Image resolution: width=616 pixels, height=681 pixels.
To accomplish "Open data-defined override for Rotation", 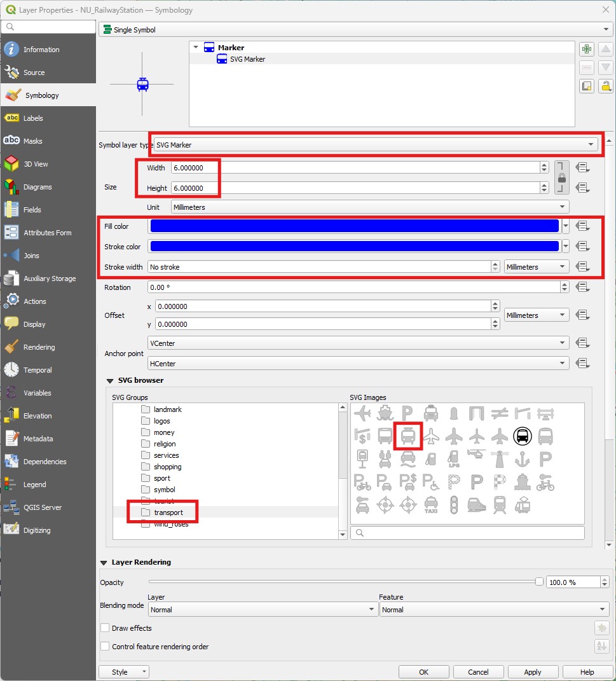I will coord(582,287).
